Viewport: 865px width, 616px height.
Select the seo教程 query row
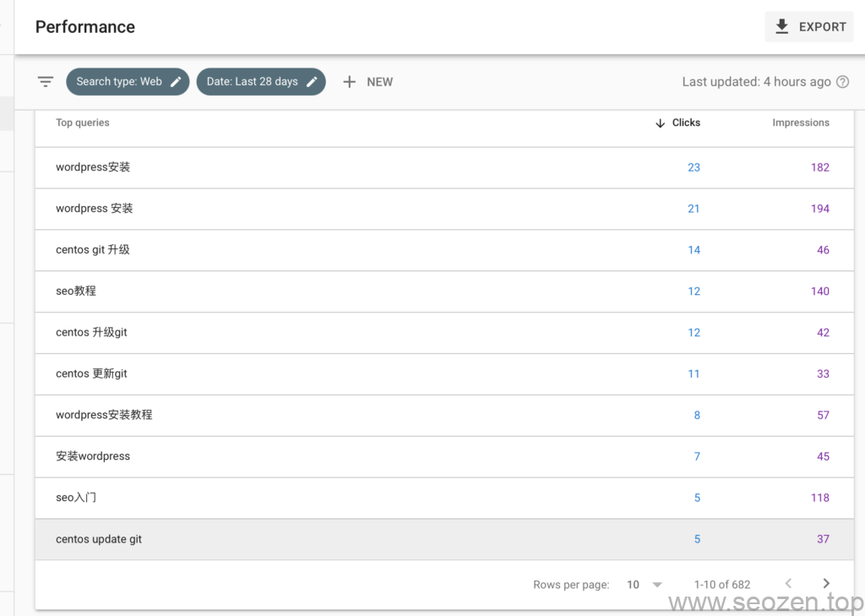point(76,291)
